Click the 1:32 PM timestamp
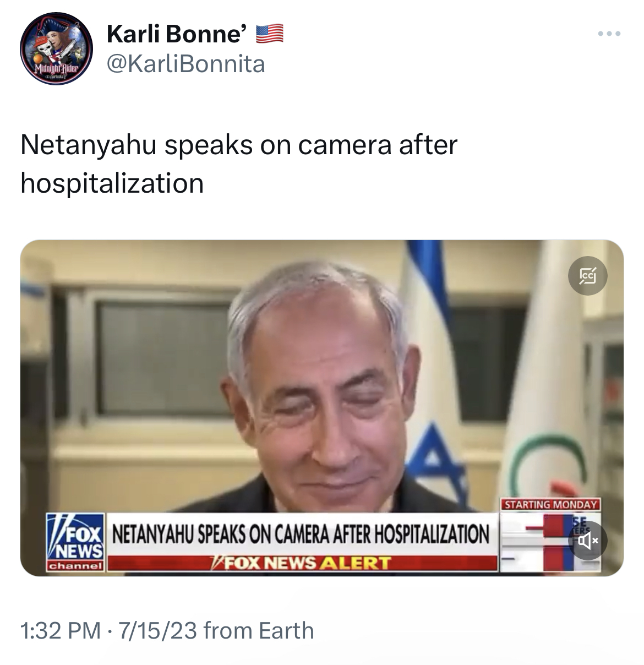This screenshot has height=665, width=644. (61, 630)
